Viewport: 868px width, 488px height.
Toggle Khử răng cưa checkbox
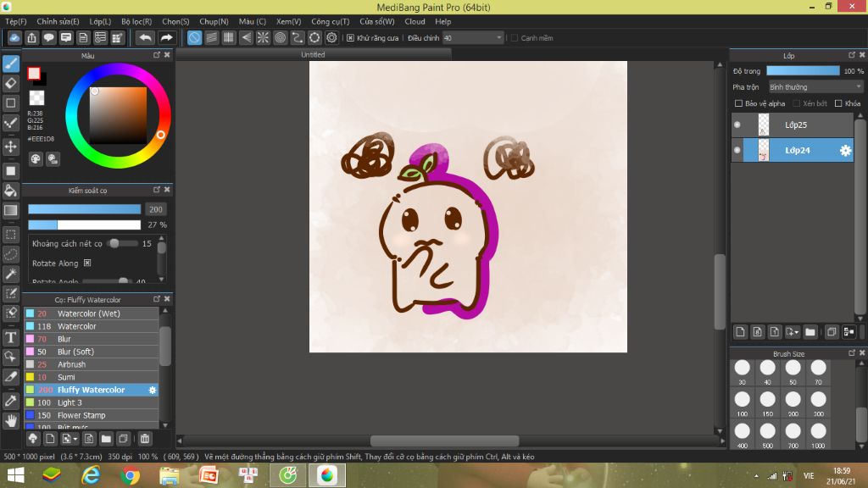pyautogui.click(x=350, y=38)
